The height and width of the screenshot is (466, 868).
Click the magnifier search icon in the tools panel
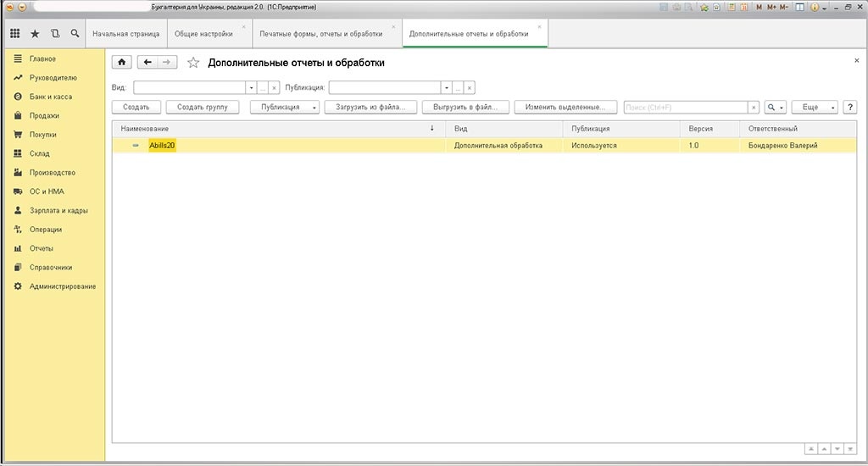[x=75, y=34]
